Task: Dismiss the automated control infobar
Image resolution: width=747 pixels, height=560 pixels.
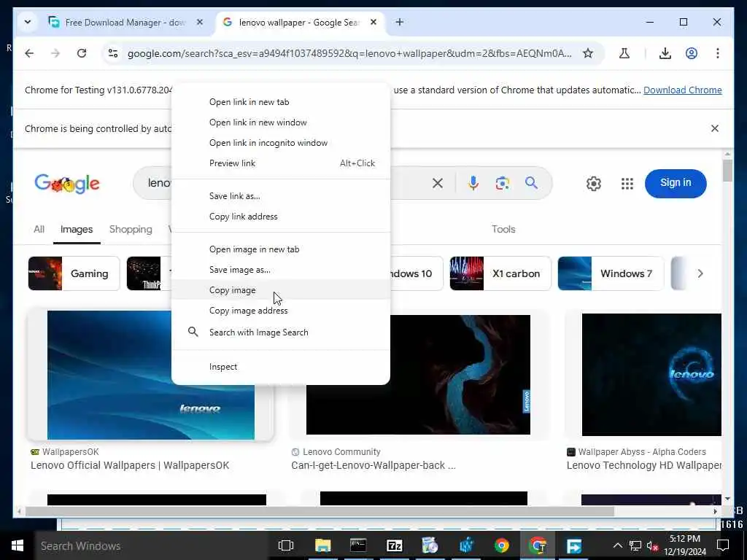Action: point(715,128)
